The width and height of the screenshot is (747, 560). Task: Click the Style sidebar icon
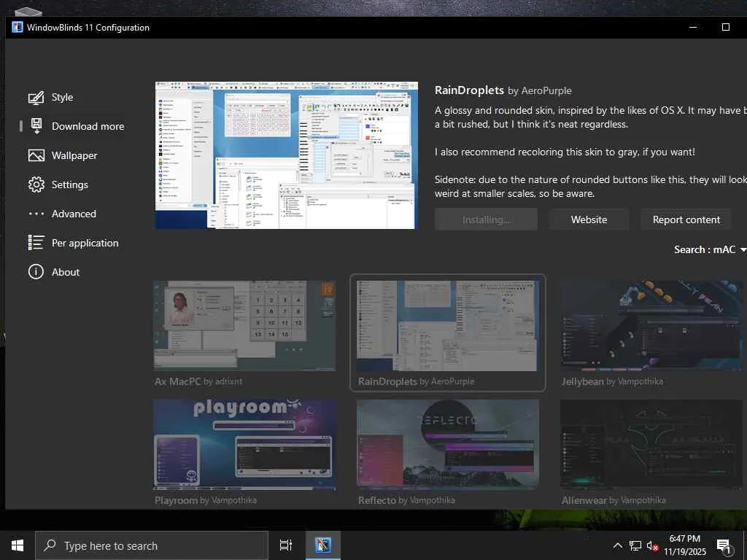point(36,98)
